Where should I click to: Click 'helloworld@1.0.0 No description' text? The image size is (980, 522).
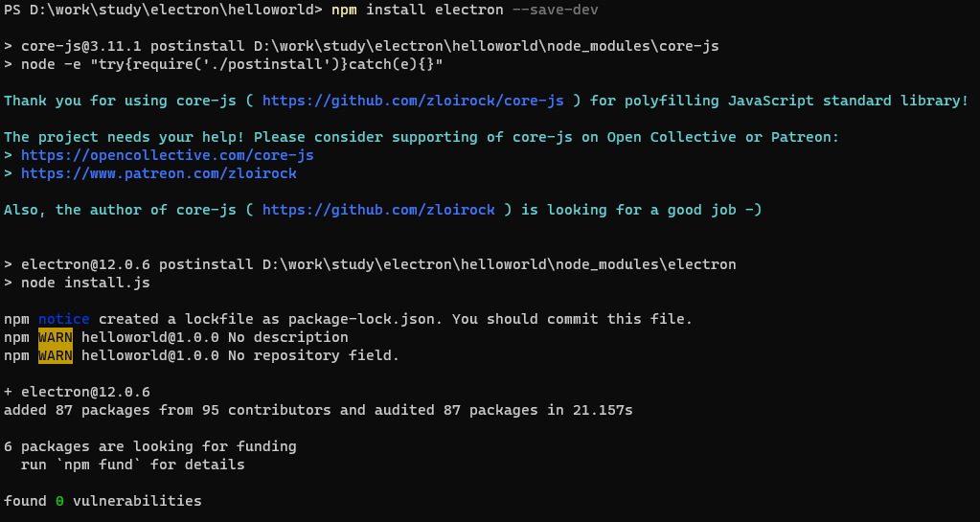coord(215,337)
